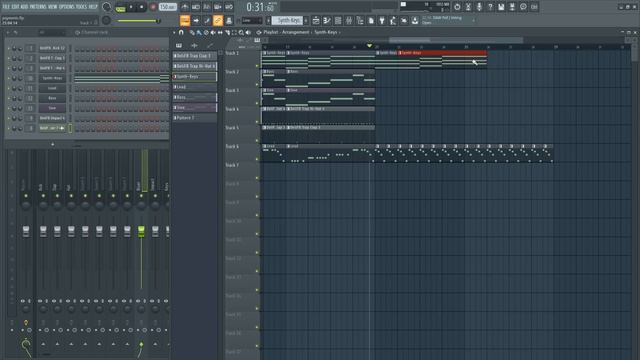Toggle countdown before recording icon

(207, 7)
